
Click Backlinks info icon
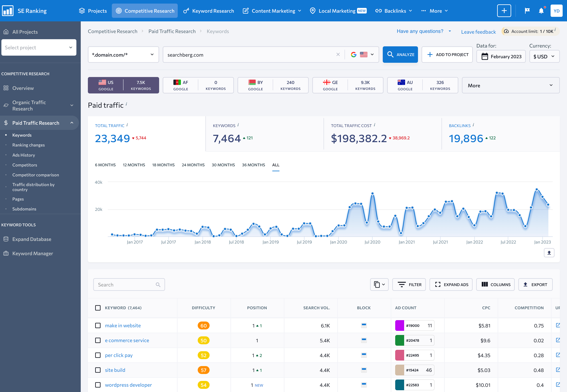pos(473,125)
